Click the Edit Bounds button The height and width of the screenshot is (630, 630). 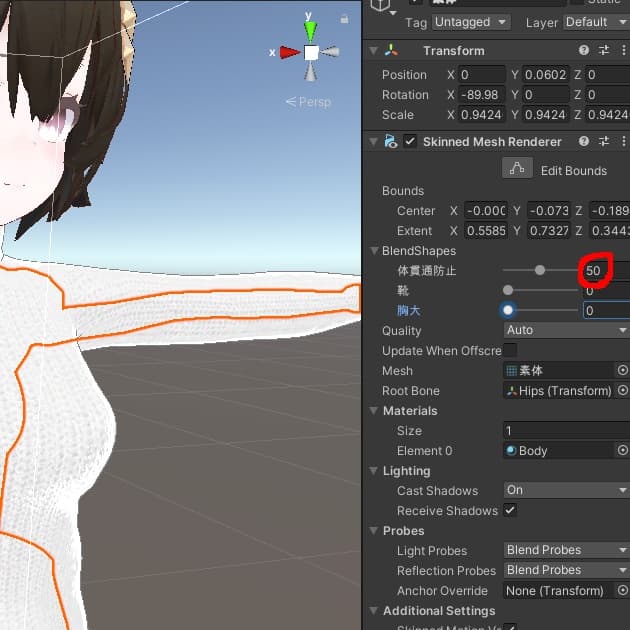pos(517,168)
